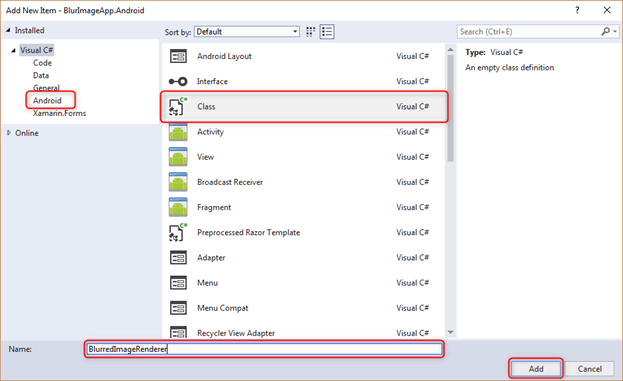Select the "Android Layout" template name
Image resolution: width=623 pixels, height=381 pixels.
(224, 56)
